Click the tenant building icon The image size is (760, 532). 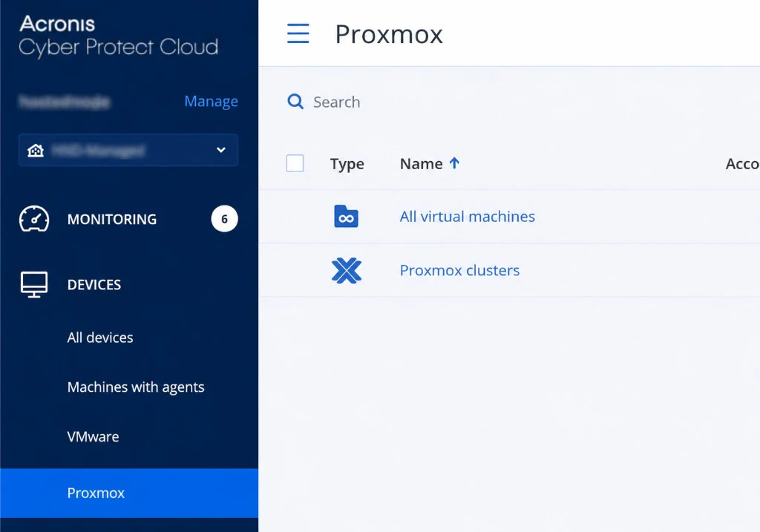coord(36,150)
